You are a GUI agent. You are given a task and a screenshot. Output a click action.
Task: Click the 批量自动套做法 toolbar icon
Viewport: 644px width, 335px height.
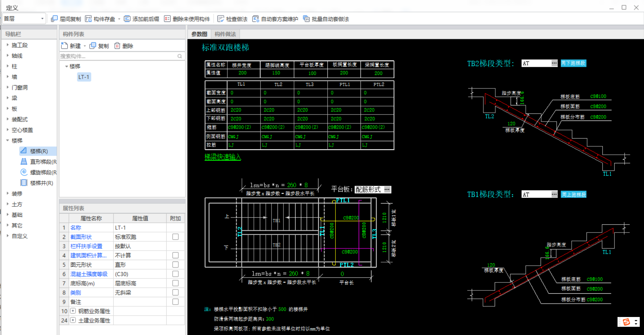point(306,19)
